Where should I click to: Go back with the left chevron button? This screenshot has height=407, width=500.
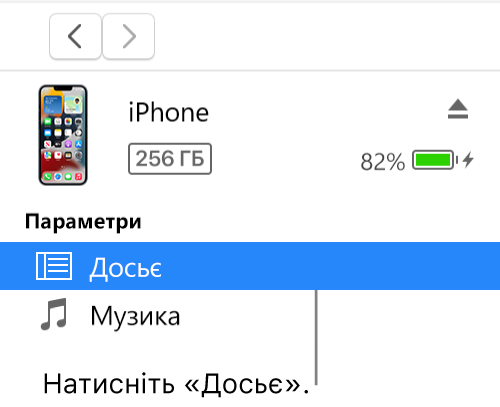pos(75,36)
